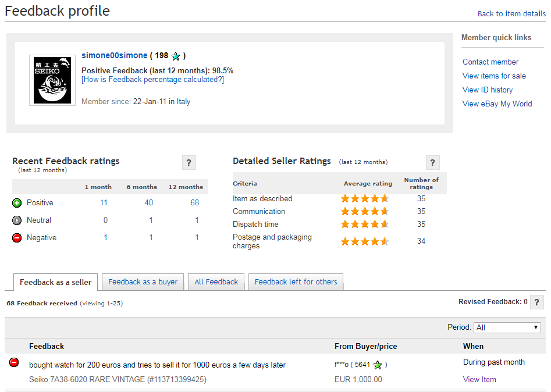Screen dimensions: 551x392
Task: Click How is Feedback percentage calculated link
Action: tap(152, 80)
